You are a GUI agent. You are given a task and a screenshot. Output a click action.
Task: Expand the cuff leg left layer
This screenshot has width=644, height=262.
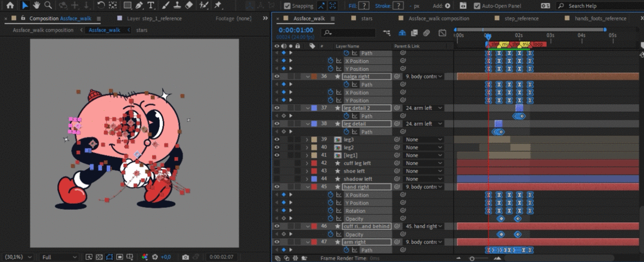point(307,163)
